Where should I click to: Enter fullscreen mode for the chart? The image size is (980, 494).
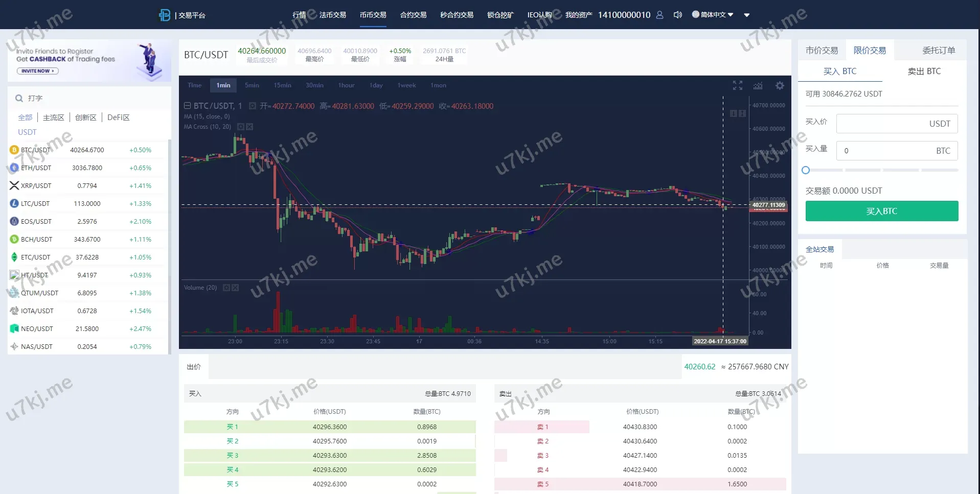click(737, 85)
